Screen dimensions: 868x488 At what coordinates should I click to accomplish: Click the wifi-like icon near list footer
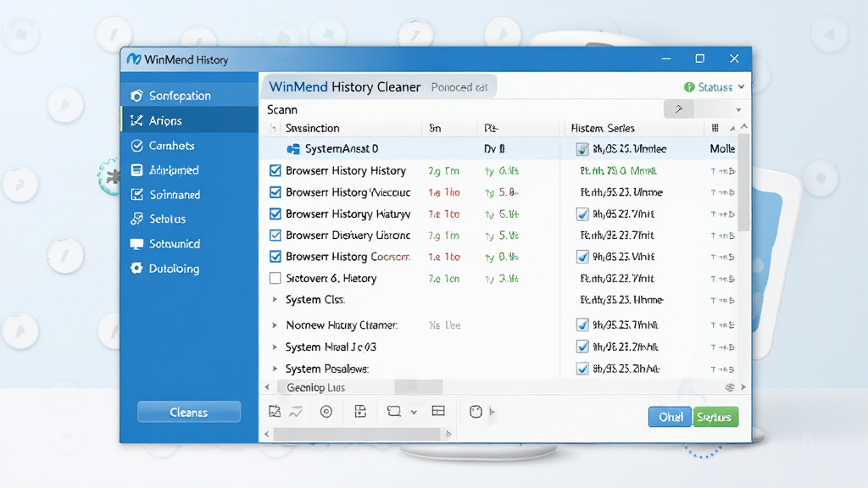[x=730, y=387]
